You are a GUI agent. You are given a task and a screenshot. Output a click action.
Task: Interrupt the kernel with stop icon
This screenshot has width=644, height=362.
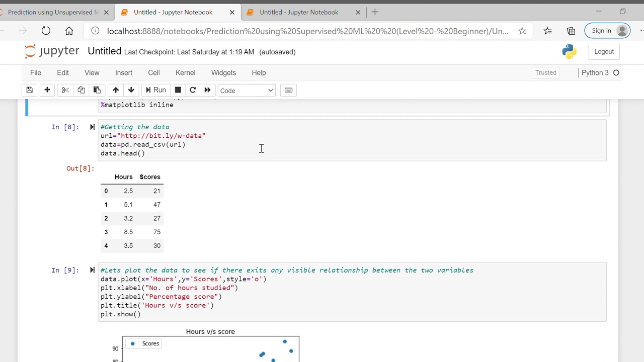(178, 90)
